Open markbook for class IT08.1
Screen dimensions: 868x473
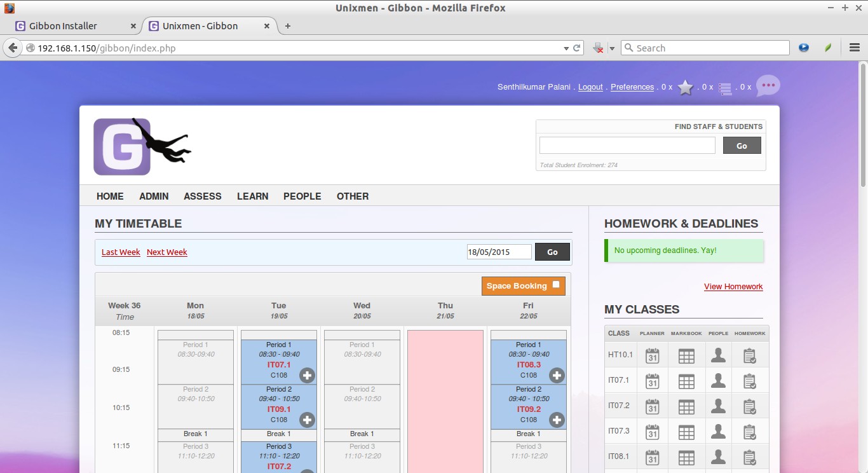pyautogui.click(x=686, y=457)
